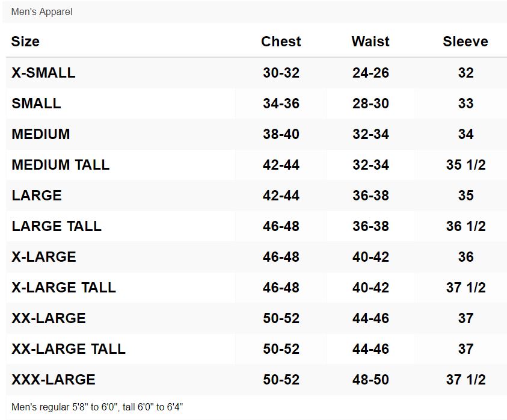Screen dimensions: 507x420
Task: Click the X-SMALL size label
Action: pyautogui.click(x=43, y=73)
